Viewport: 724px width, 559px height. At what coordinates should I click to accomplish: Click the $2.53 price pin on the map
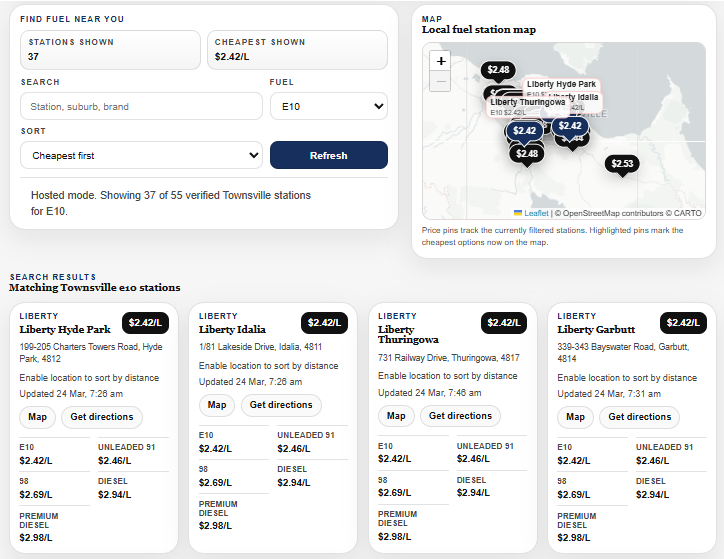click(x=622, y=163)
